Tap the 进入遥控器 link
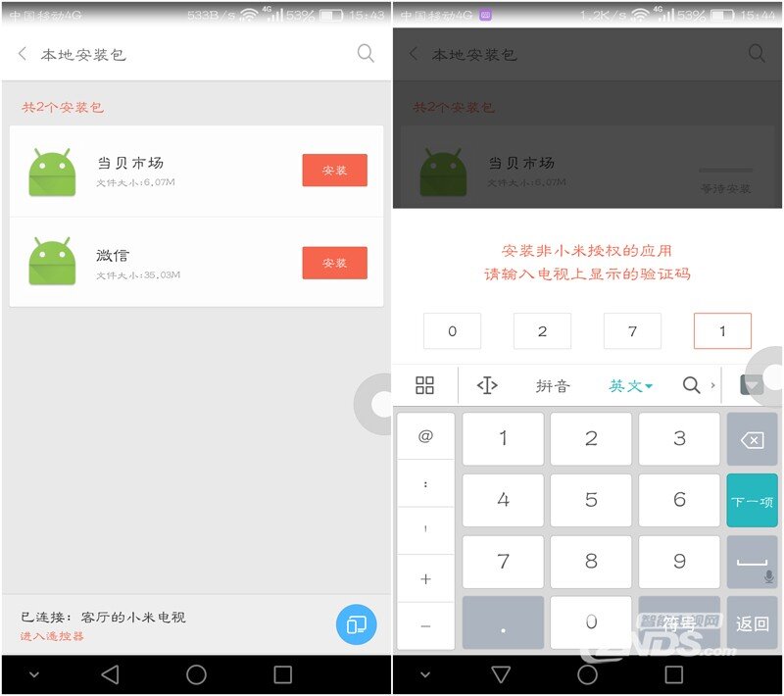This screenshot has height=696, width=784. tap(52, 636)
